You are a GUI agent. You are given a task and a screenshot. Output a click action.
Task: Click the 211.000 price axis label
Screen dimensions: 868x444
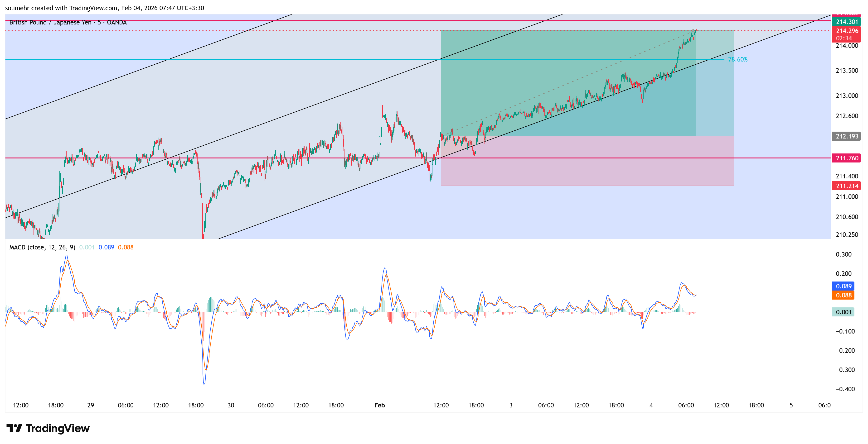(x=847, y=197)
